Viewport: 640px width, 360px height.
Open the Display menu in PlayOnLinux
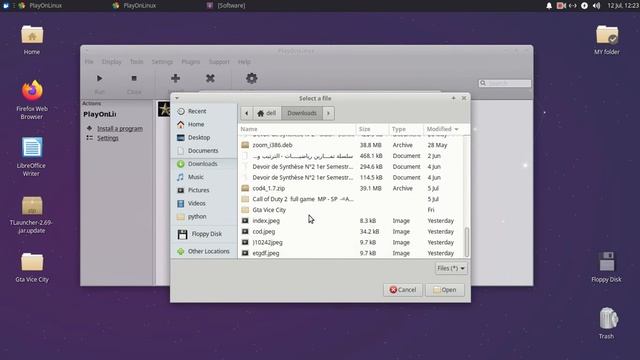pyautogui.click(x=111, y=62)
